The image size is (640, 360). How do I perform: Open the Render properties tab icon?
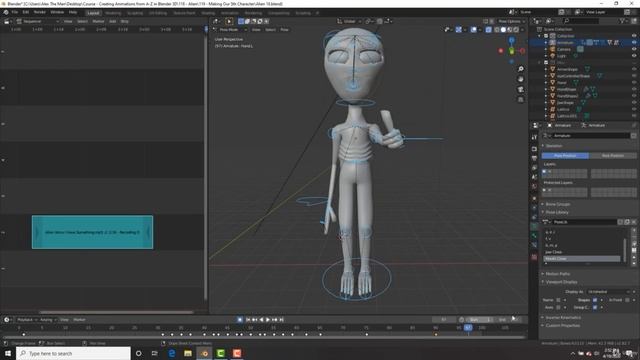coord(534,149)
